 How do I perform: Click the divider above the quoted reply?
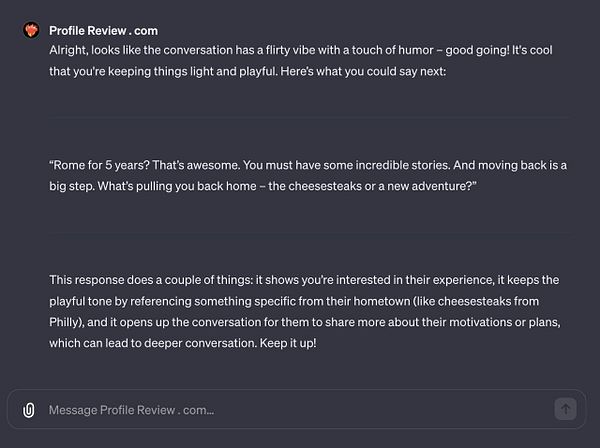pos(309,118)
